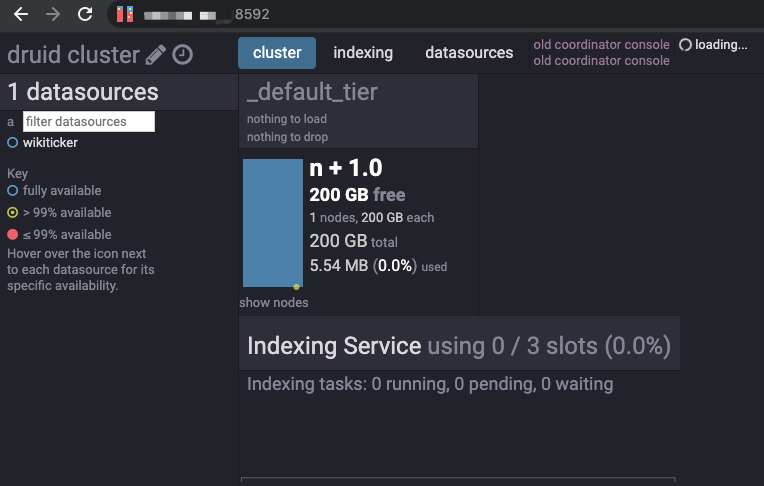Click the filter datasources input field
Viewport: 764px width, 486px height.
pyautogui.click(x=89, y=121)
